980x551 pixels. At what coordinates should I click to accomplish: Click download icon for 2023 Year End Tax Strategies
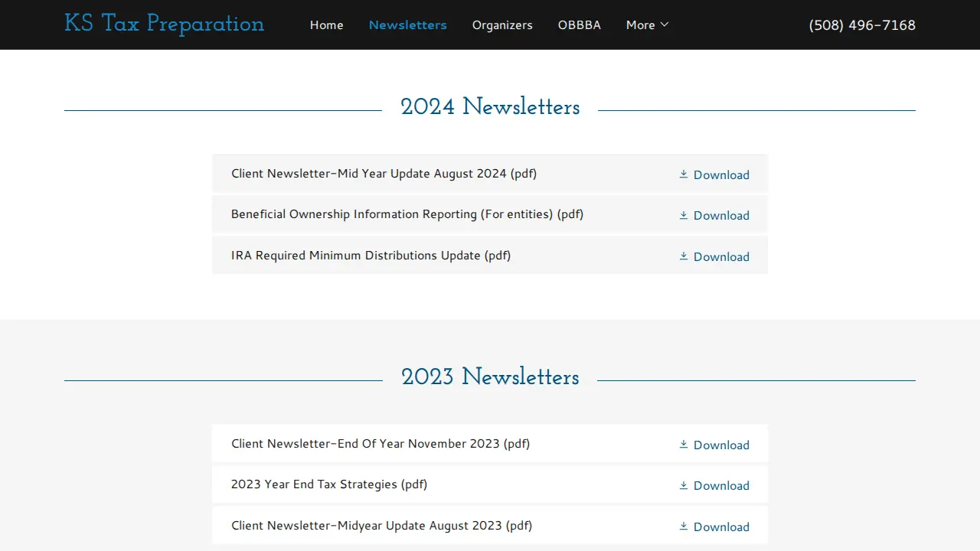pyautogui.click(x=684, y=485)
